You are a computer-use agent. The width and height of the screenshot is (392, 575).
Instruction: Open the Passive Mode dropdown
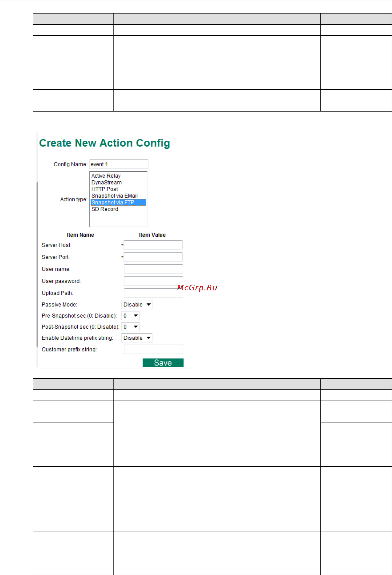click(137, 305)
